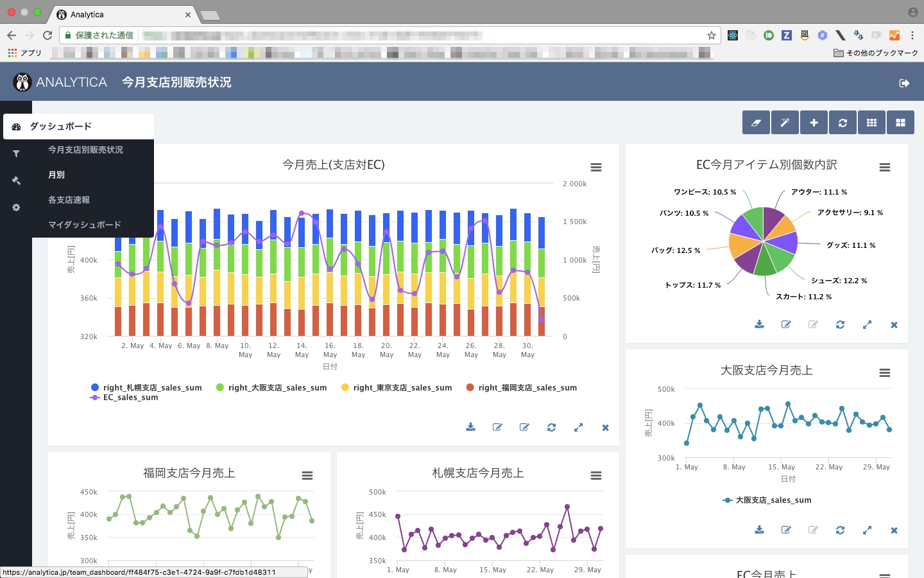924x578 pixels.
Task: Select 月別 from the dashboard menu
Action: coord(56,174)
